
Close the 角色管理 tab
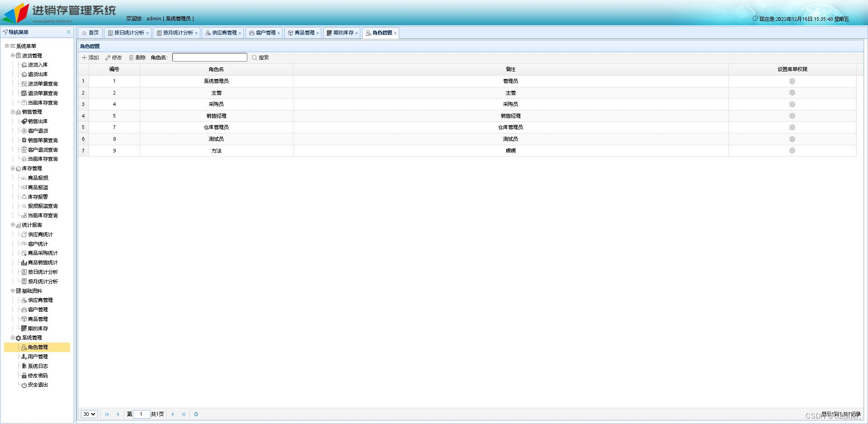pos(395,33)
